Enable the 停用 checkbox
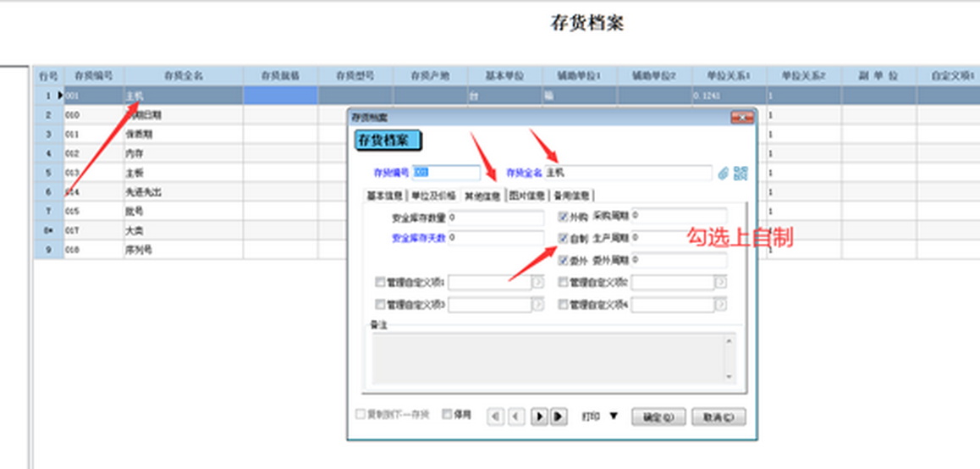980x469 pixels. point(448,416)
